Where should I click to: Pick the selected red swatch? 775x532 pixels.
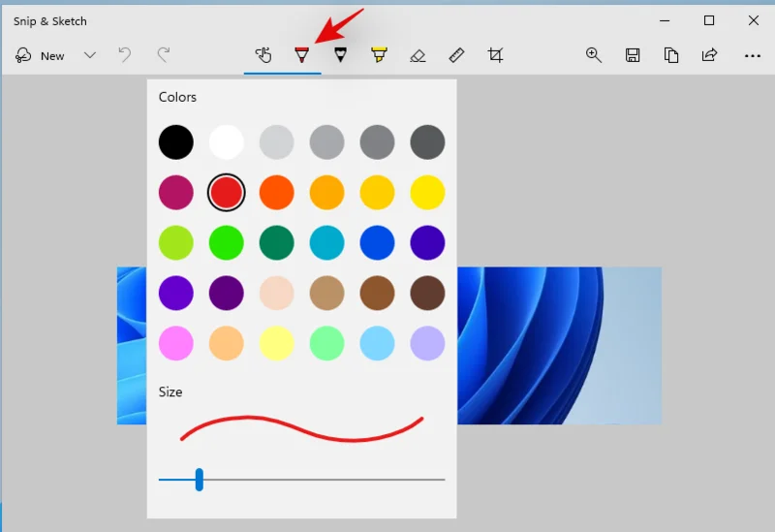click(x=227, y=192)
